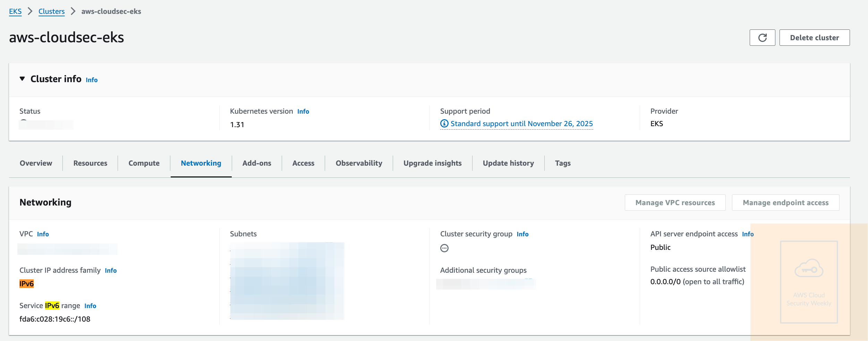868x341 pixels.
Task: Click the Provider value EKS
Action: pos(656,124)
